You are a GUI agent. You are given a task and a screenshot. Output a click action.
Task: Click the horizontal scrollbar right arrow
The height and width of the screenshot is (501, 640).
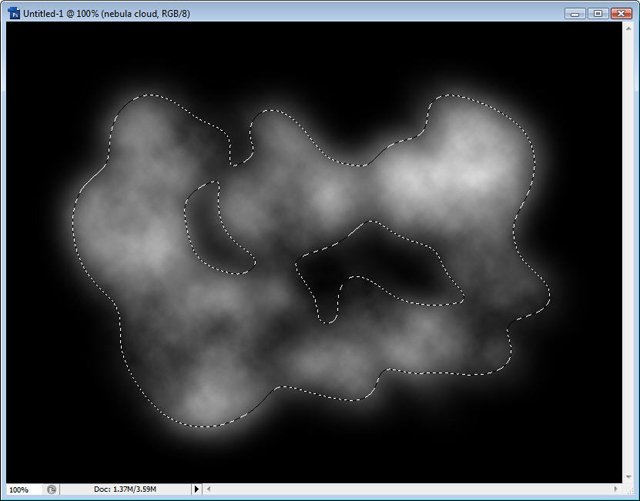(616, 489)
